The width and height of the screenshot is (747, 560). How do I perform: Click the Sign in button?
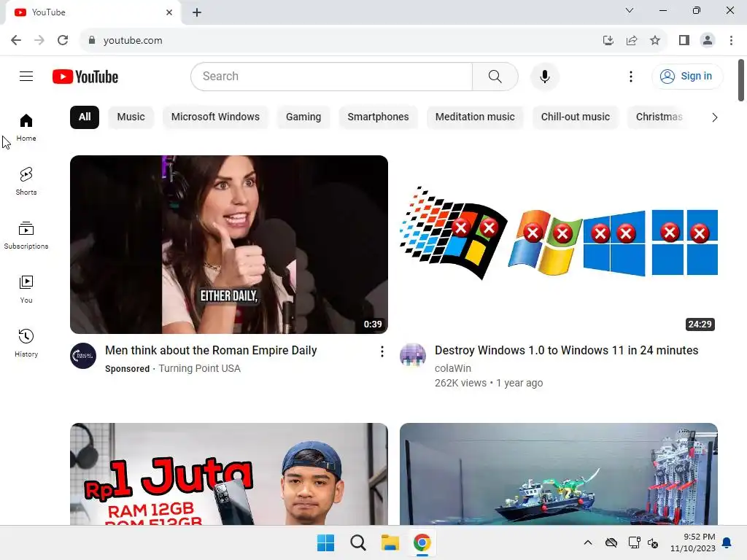686,76
